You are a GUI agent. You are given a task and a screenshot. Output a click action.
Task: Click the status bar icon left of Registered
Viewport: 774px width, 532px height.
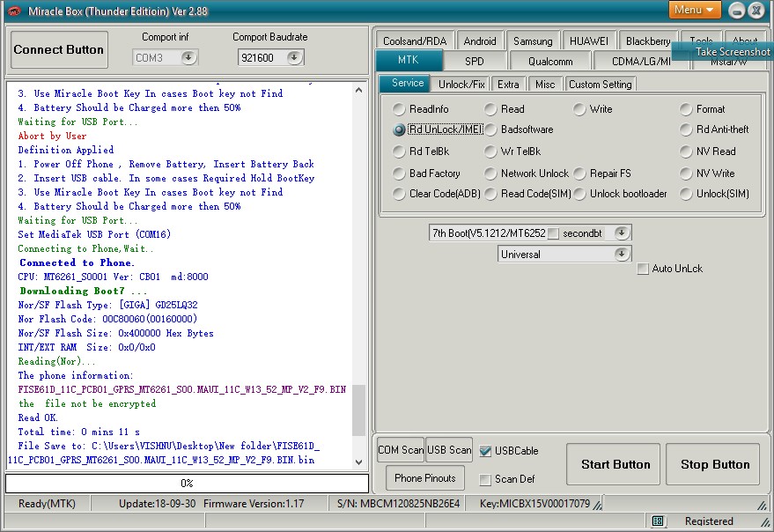[658, 521]
